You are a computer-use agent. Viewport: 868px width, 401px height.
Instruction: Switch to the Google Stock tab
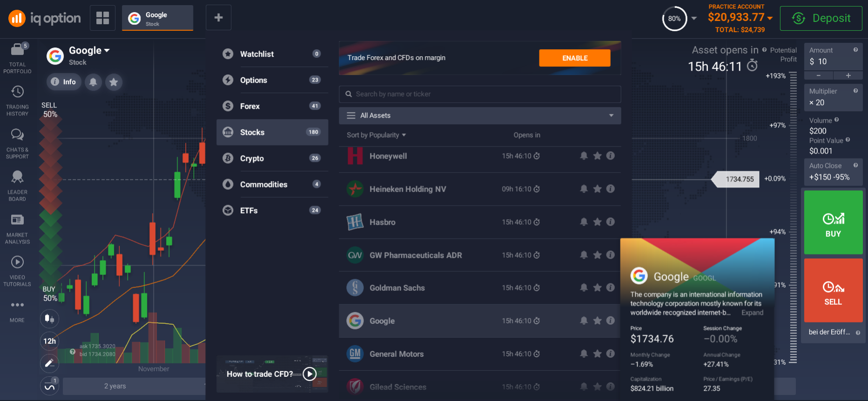(157, 18)
